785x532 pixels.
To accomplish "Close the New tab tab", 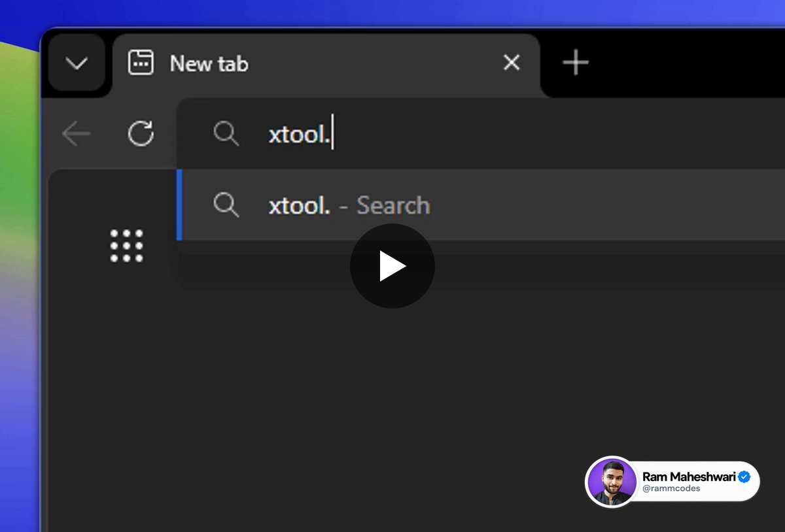I will (512, 63).
